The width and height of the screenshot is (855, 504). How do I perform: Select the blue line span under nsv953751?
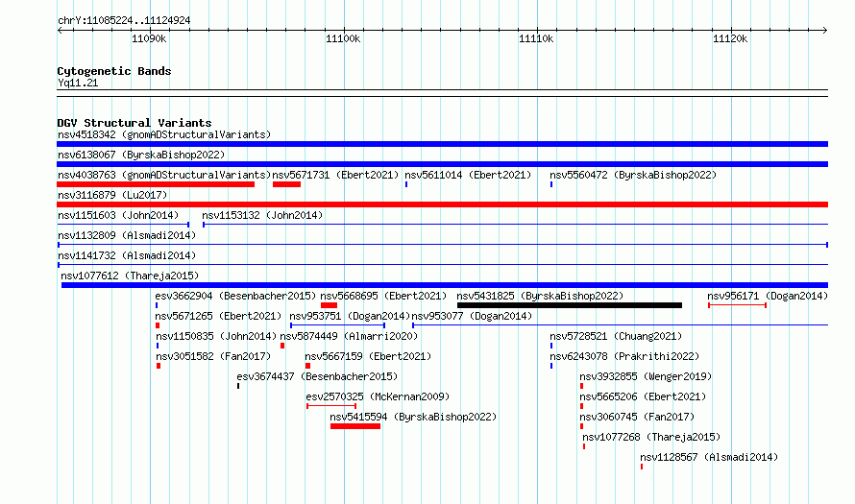tap(337, 325)
